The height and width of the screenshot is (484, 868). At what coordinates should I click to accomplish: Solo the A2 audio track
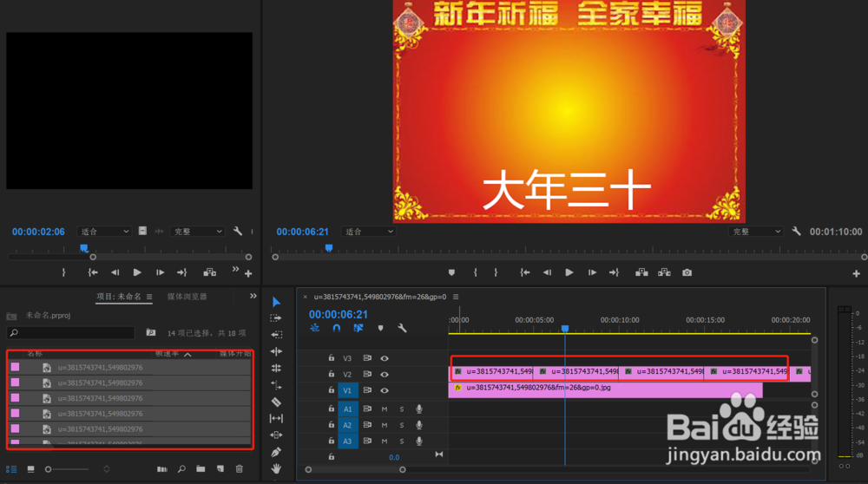pyautogui.click(x=402, y=425)
